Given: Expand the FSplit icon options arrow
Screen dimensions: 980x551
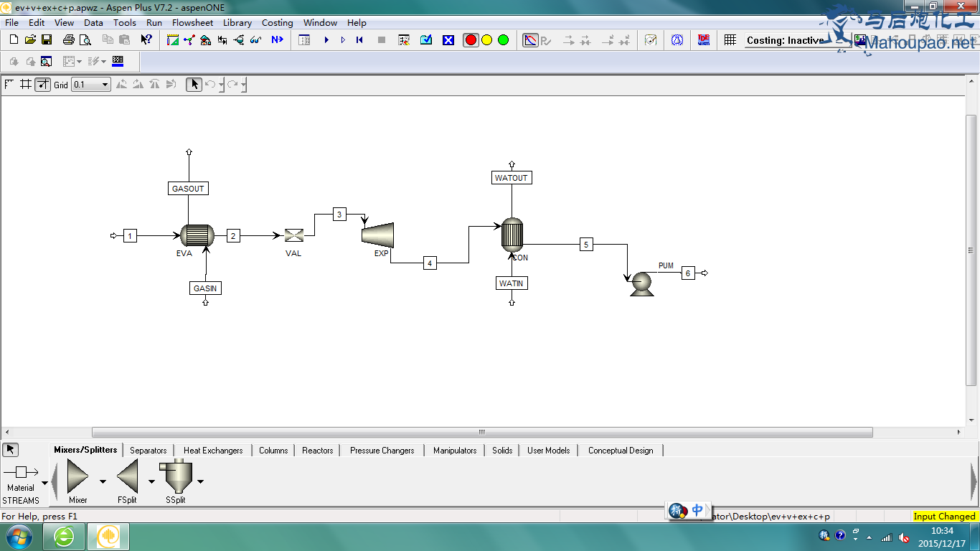Looking at the screenshot, I should click(151, 481).
